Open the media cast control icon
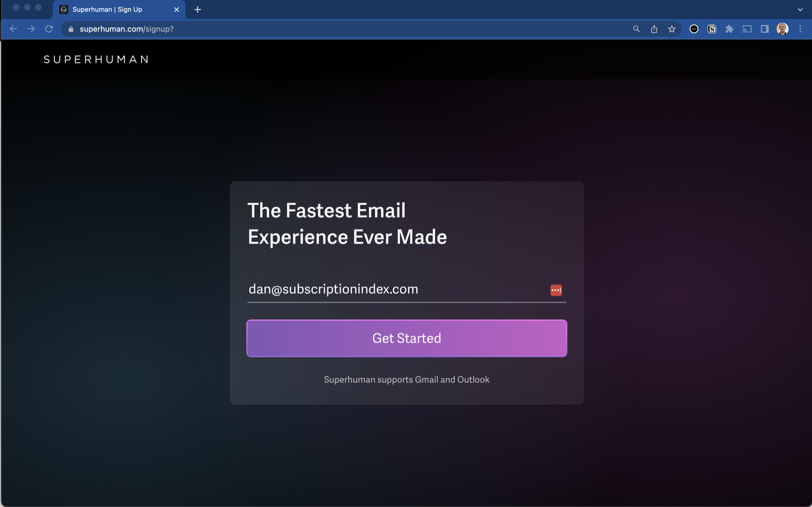The width and height of the screenshot is (812, 507). [x=747, y=29]
